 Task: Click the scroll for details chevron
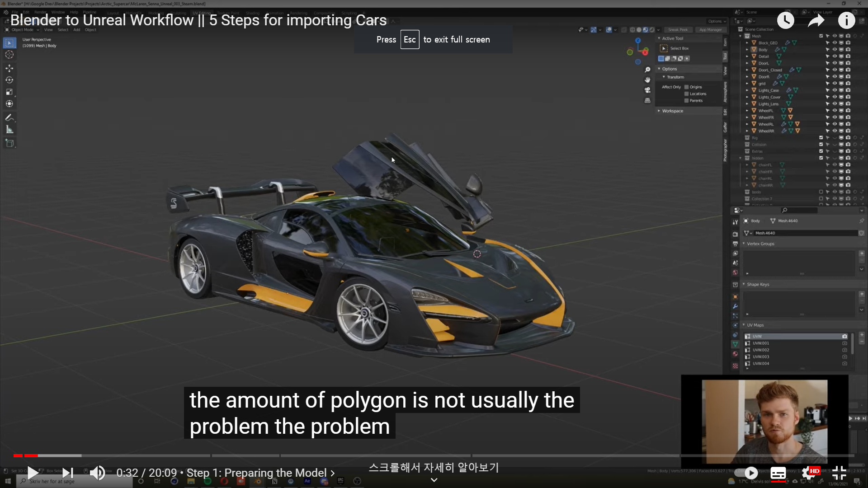click(x=434, y=480)
